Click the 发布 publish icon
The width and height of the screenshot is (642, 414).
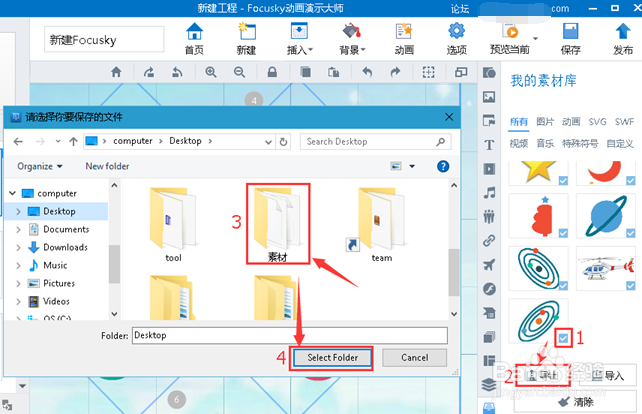click(x=623, y=38)
